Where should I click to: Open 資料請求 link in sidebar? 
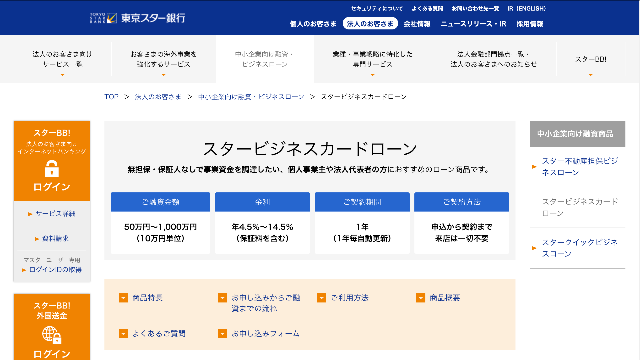coord(55,238)
